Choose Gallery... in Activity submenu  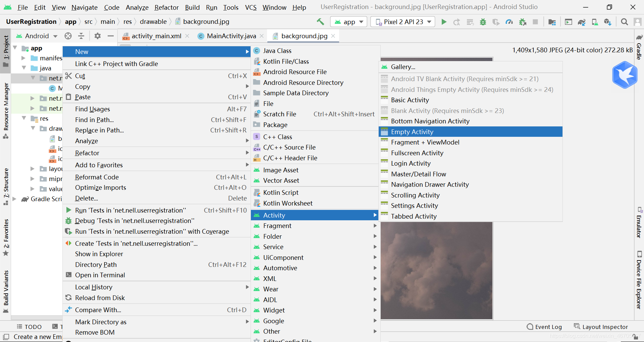click(471, 67)
